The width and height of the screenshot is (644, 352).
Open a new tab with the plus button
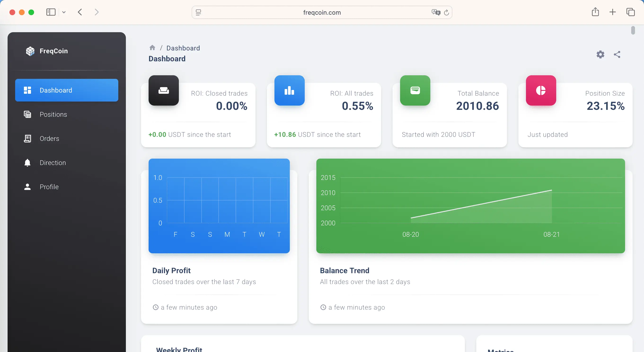pyautogui.click(x=613, y=12)
